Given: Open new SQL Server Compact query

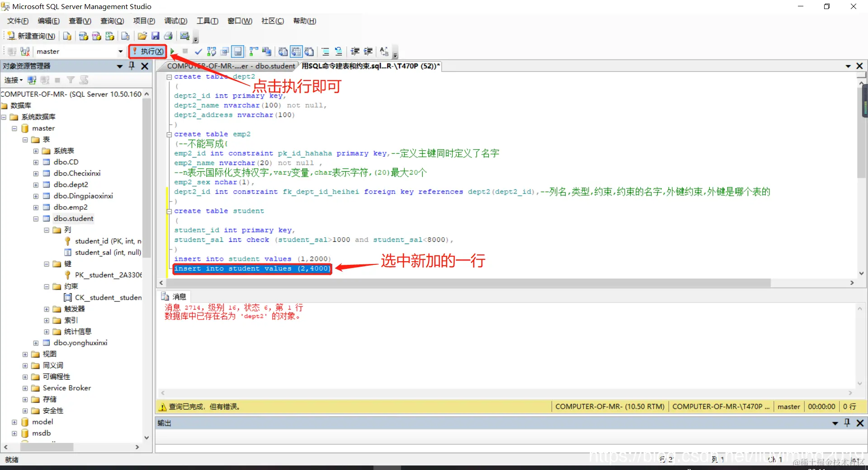Looking at the screenshot, I should [x=126, y=36].
